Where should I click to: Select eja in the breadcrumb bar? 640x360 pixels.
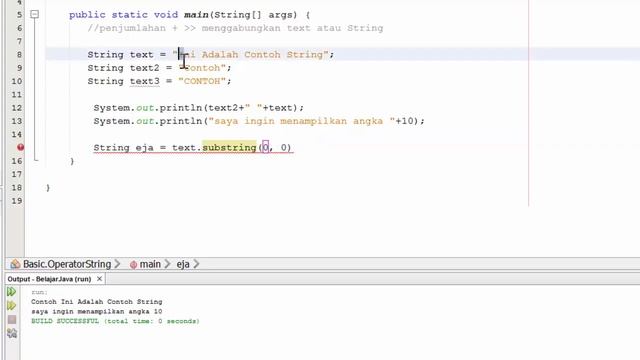(x=183, y=264)
